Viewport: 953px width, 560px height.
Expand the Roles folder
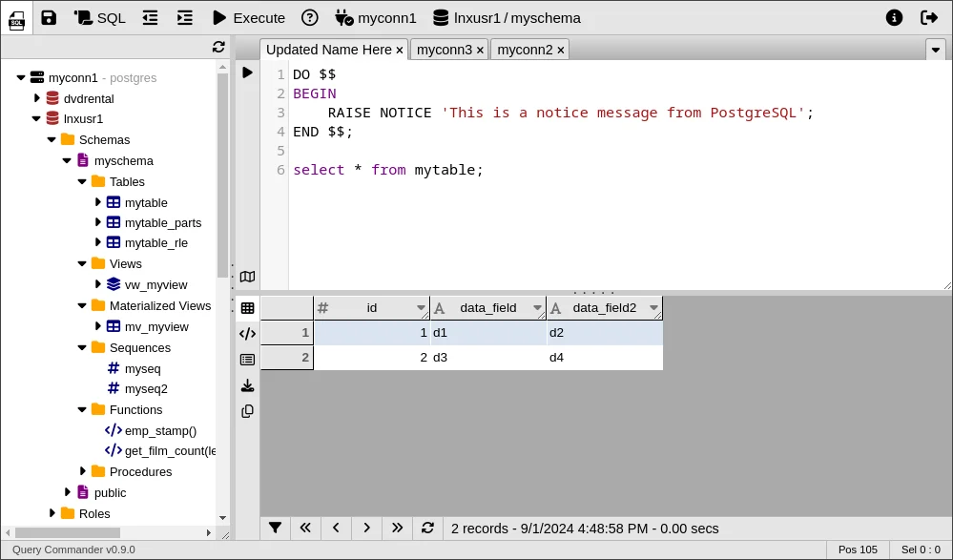(52, 513)
